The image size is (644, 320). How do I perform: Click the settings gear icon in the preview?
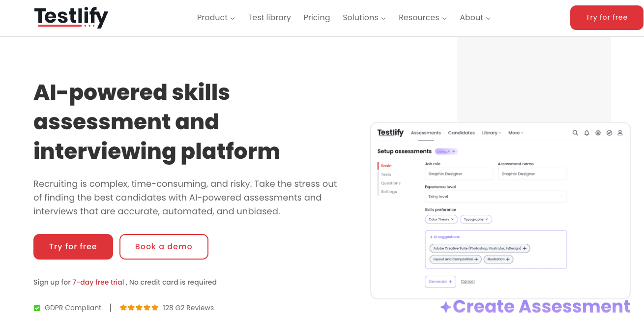pos(598,133)
